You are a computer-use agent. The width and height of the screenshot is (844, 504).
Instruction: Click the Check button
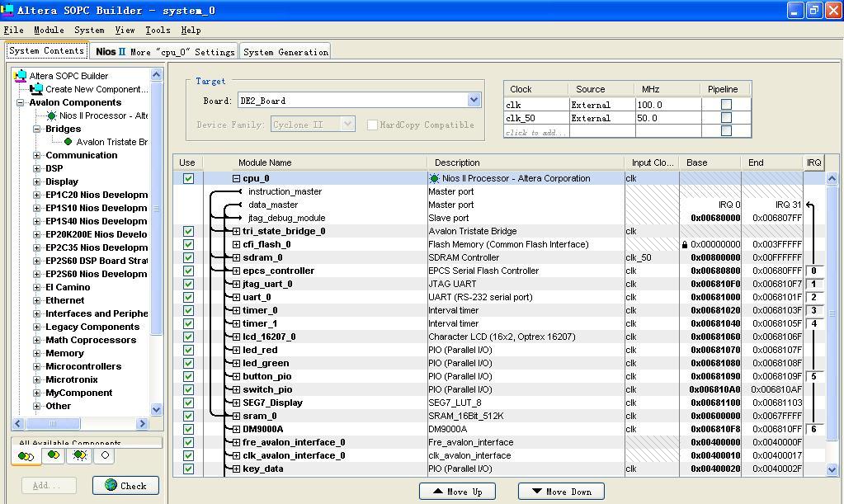click(126, 485)
